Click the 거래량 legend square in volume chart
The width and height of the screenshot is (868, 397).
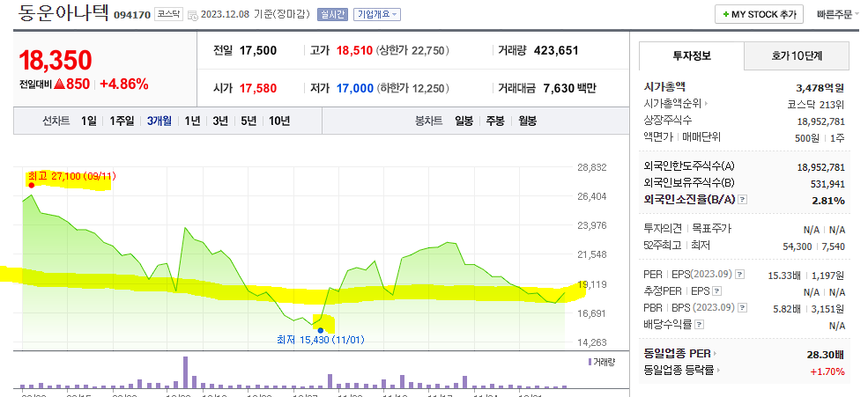pyautogui.click(x=590, y=362)
